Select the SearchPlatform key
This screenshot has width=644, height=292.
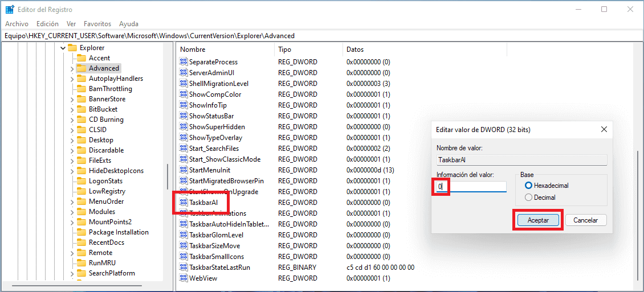pyautogui.click(x=112, y=273)
